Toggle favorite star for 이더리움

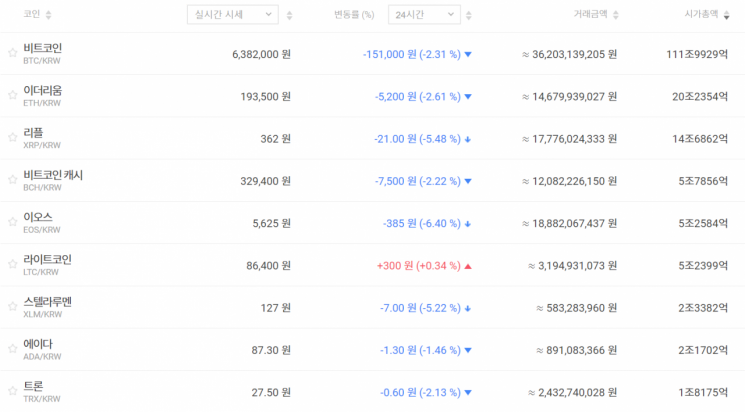[x=12, y=95]
